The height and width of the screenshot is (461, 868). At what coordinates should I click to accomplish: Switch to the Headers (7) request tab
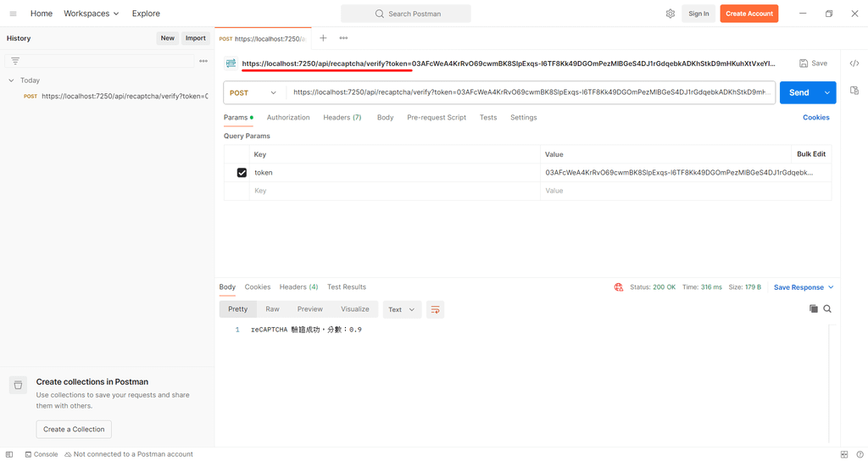pyautogui.click(x=342, y=117)
